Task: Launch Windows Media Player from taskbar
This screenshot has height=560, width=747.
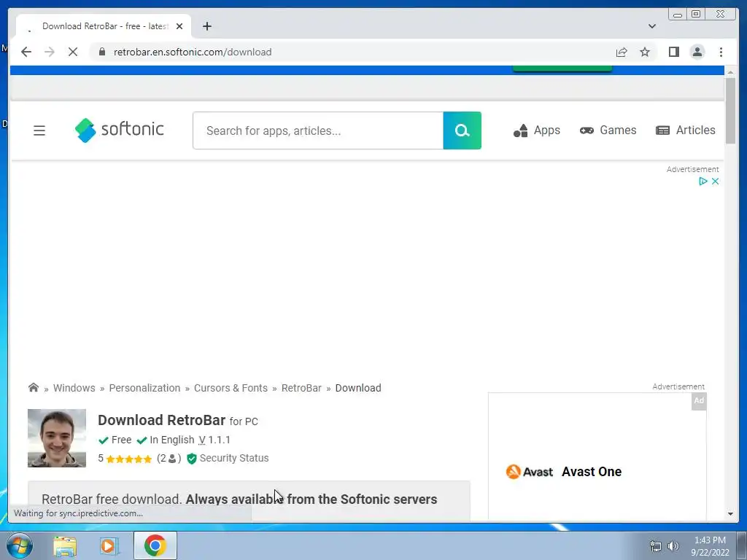Action: pos(109,545)
